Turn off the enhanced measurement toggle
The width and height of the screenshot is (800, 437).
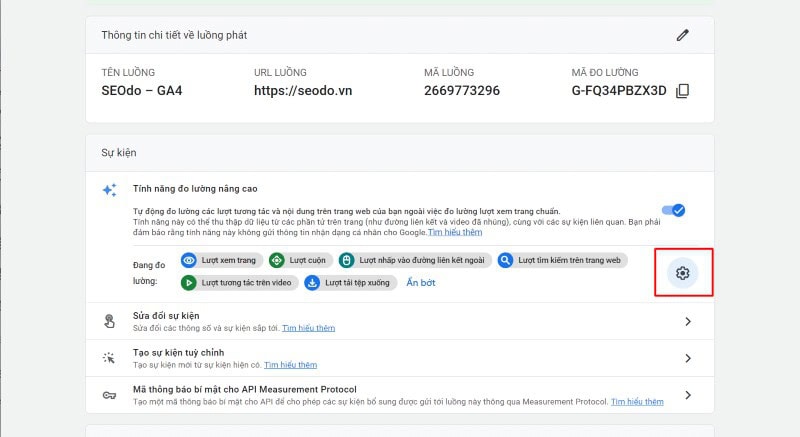click(673, 210)
